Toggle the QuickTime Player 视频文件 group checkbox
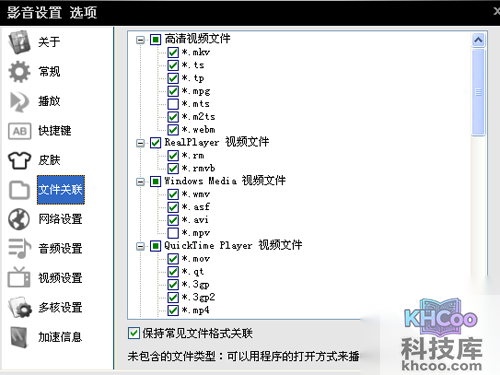 (x=155, y=246)
